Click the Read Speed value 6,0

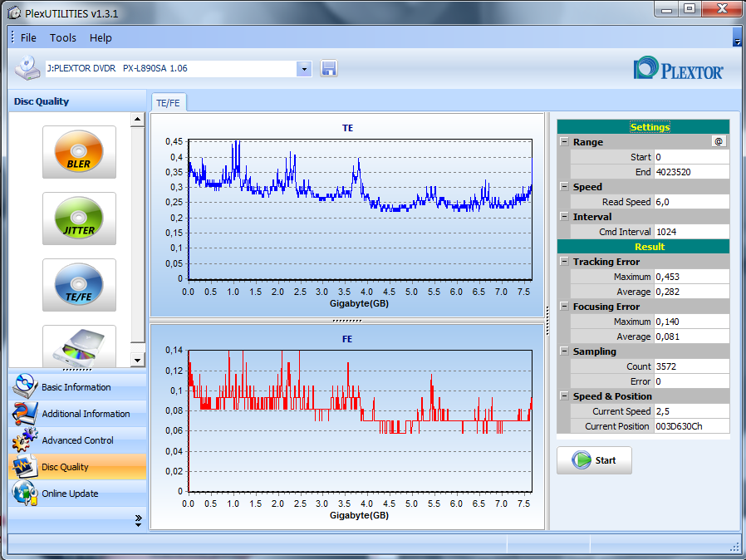(692, 202)
